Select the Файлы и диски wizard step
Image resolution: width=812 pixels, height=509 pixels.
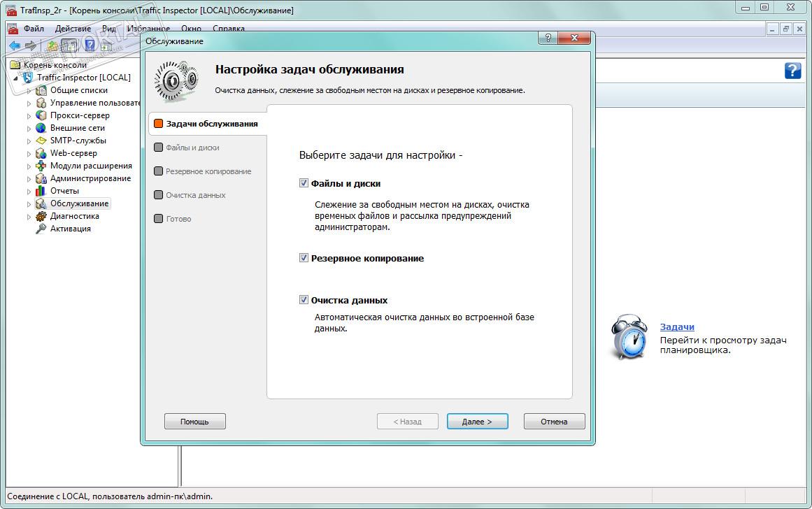[187, 148]
